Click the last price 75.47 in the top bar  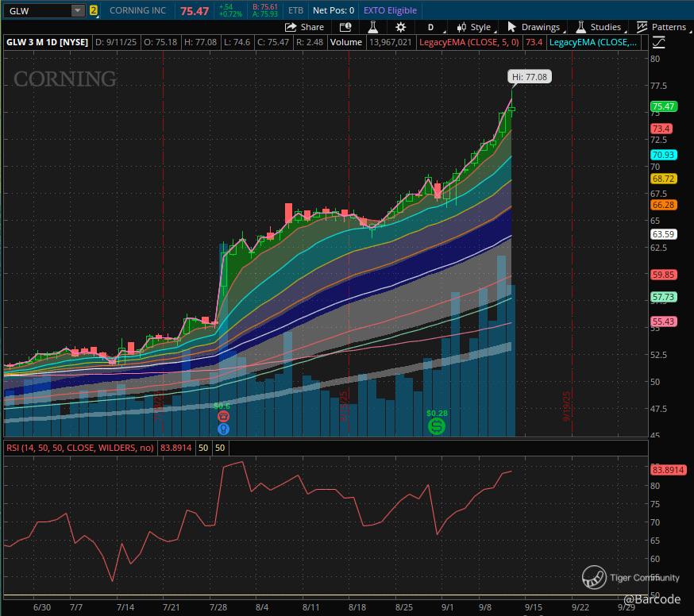tap(195, 11)
